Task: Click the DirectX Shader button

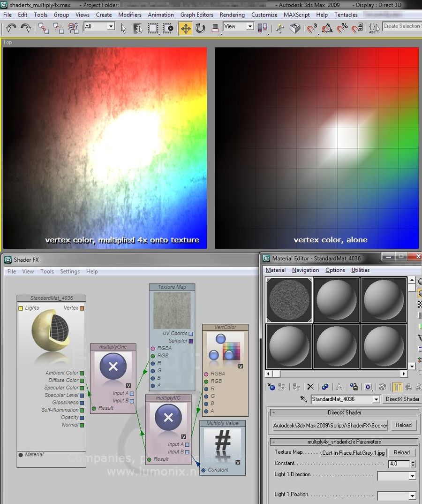Action: pos(402,399)
